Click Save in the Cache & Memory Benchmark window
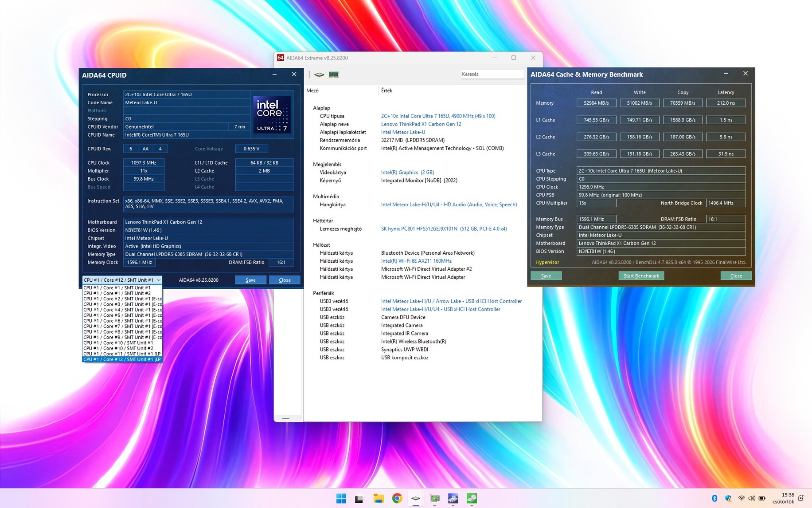Image resolution: width=812 pixels, height=508 pixels. (546, 276)
